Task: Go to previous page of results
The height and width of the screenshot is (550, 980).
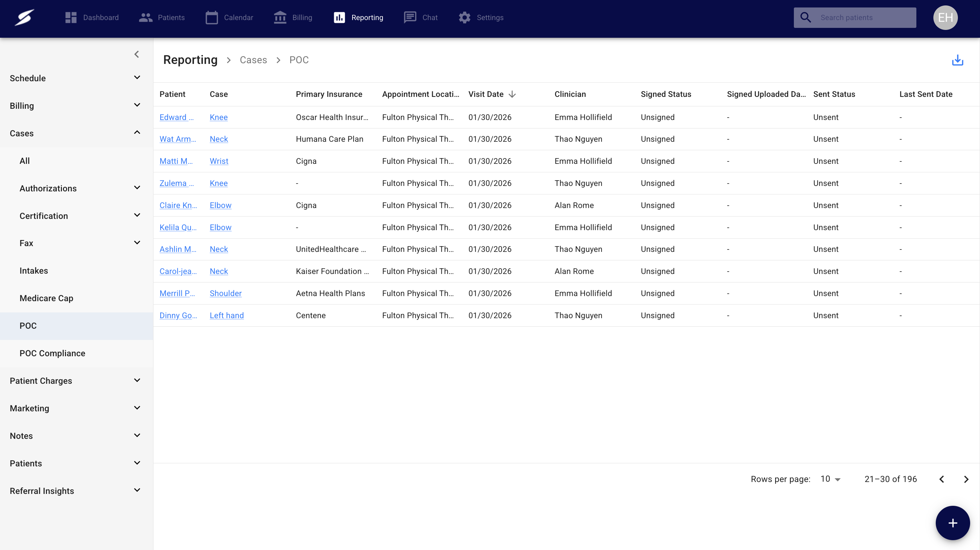Action: pyautogui.click(x=942, y=479)
